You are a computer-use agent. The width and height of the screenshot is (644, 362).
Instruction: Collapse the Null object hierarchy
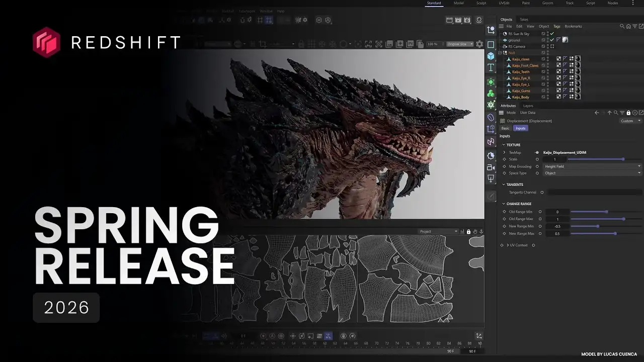(500, 53)
